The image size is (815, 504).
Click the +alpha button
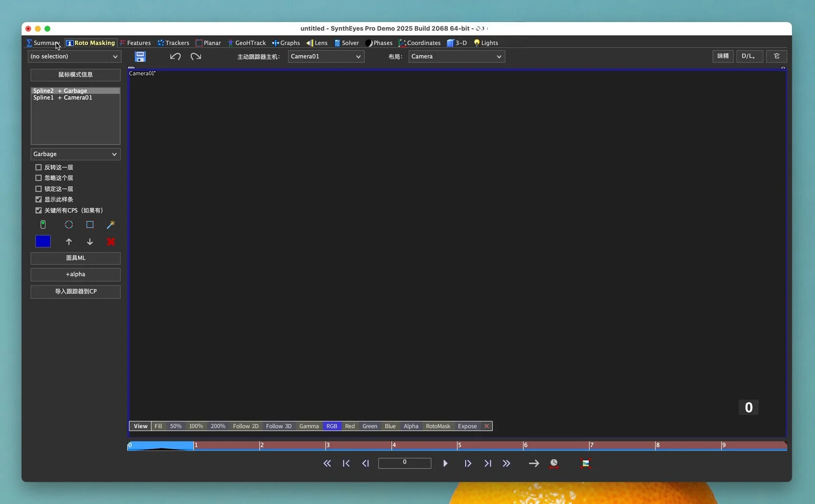[x=75, y=274]
